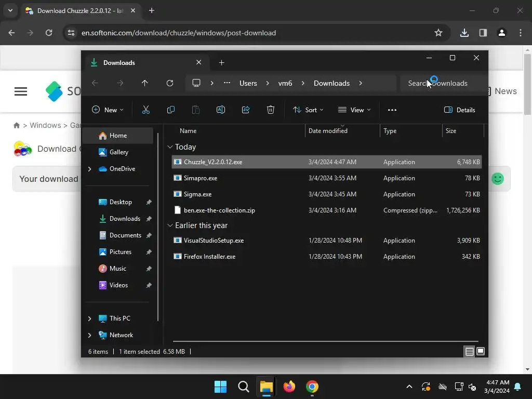Screen dimensions: 532x399
Task: Open Firefox from taskbar
Action: [x=289, y=387]
